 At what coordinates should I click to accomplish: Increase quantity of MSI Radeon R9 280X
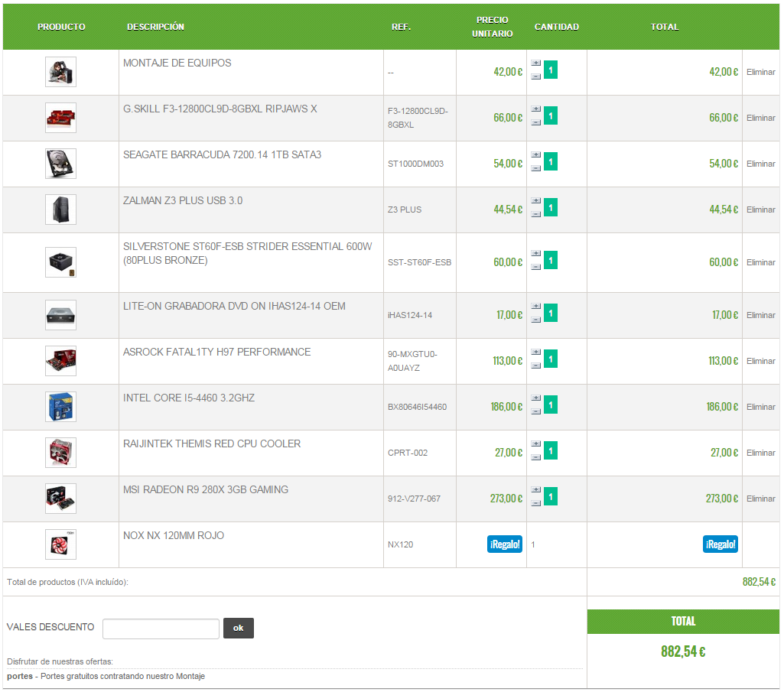click(x=536, y=490)
